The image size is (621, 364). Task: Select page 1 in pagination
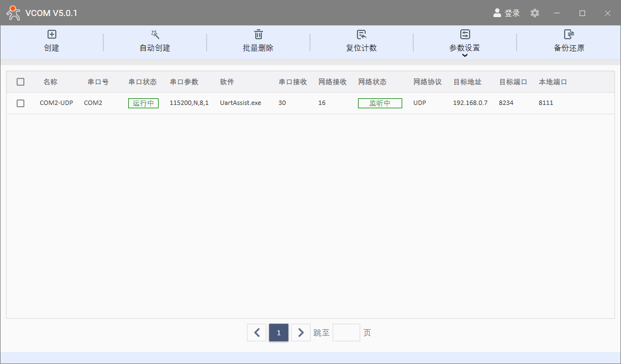pyautogui.click(x=278, y=333)
